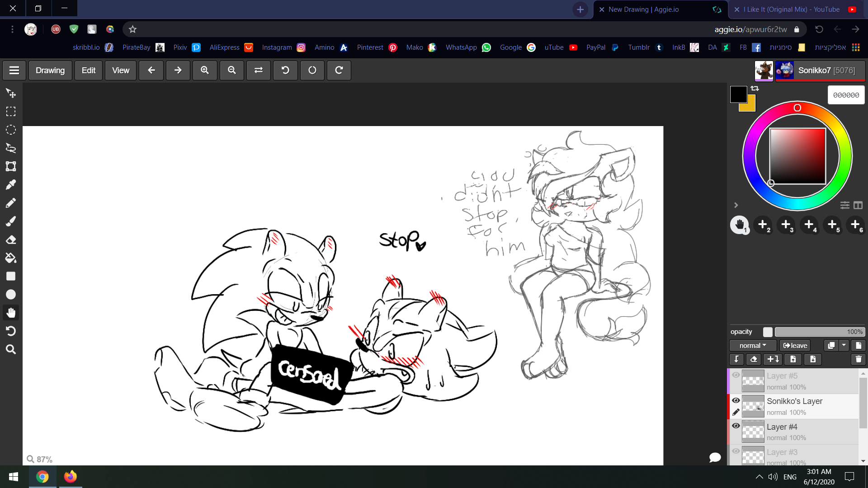The image size is (868, 488).
Task: Click the flip canvas horizontally icon
Action: click(x=259, y=70)
